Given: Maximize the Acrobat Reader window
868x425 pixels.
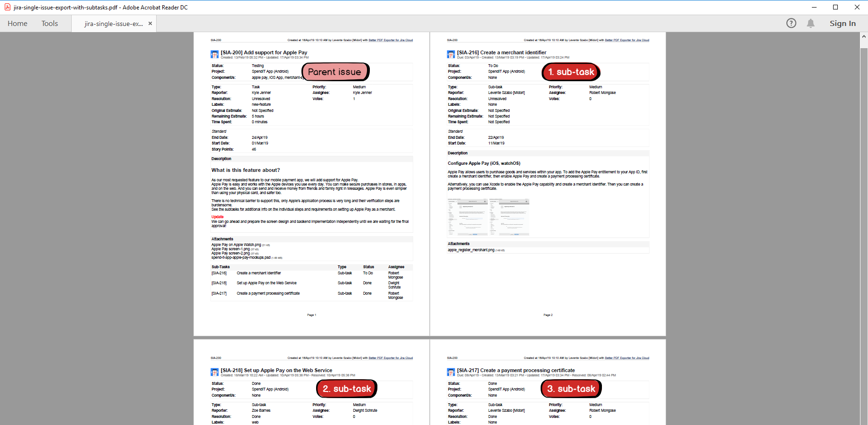Looking at the screenshot, I should pyautogui.click(x=835, y=7).
